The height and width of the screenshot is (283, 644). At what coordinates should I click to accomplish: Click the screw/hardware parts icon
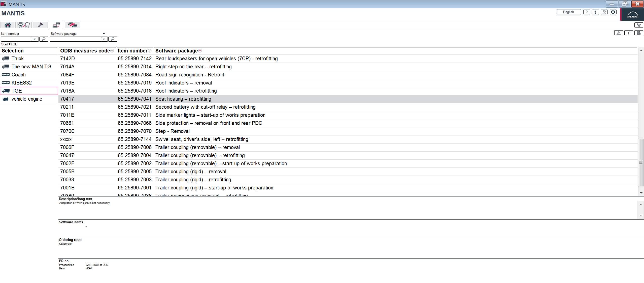[x=40, y=25]
